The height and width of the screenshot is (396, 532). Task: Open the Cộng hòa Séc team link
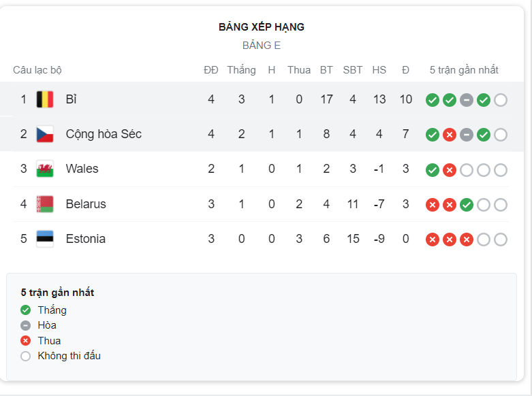click(104, 134)
